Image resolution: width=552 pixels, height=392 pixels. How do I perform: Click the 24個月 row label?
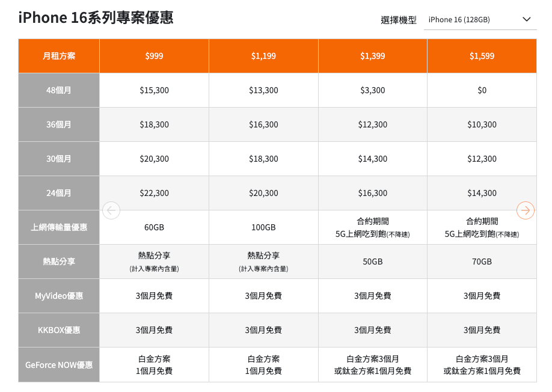point(59,193)
